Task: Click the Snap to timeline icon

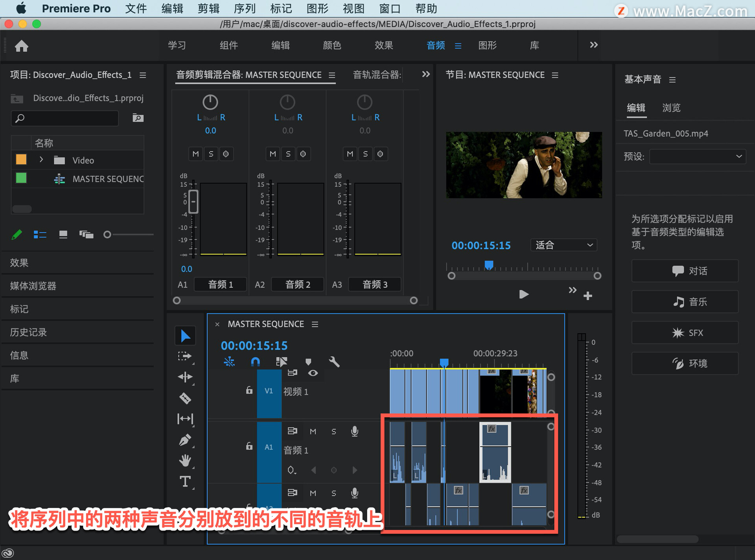Action: [256, 361]
